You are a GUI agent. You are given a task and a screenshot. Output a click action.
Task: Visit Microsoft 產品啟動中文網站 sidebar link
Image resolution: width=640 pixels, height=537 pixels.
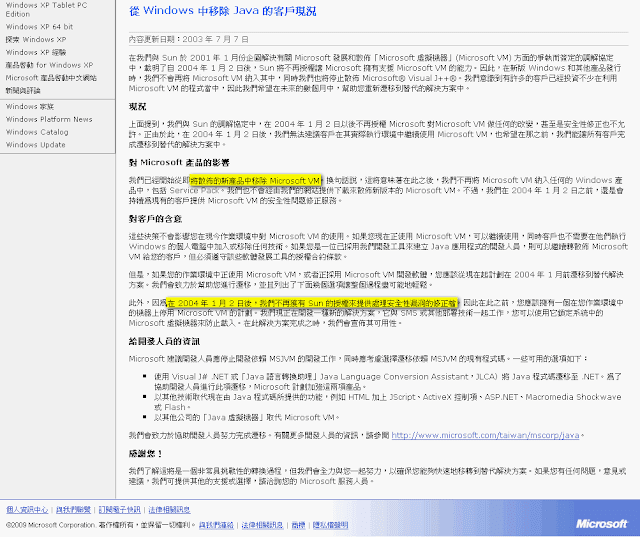[51, 78]
